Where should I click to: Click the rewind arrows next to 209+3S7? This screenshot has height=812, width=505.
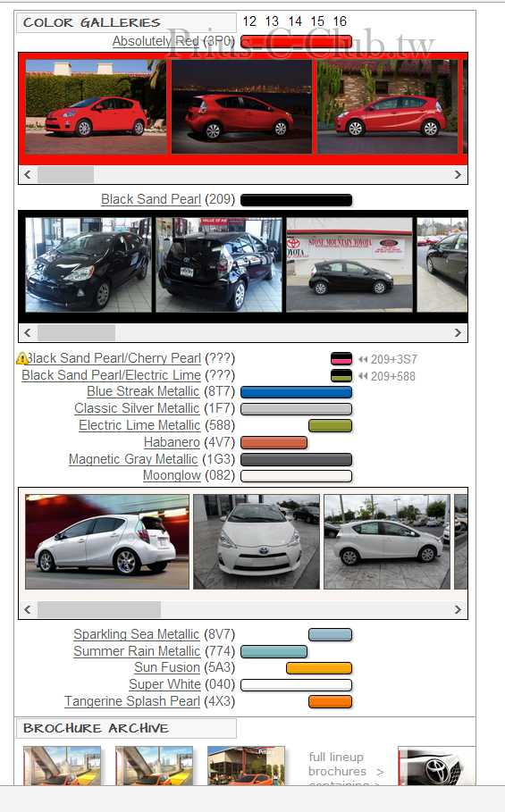click(363, 359)
